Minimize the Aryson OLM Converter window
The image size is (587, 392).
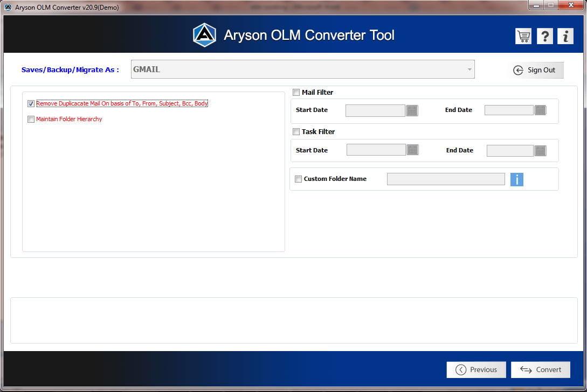point(536,5)
